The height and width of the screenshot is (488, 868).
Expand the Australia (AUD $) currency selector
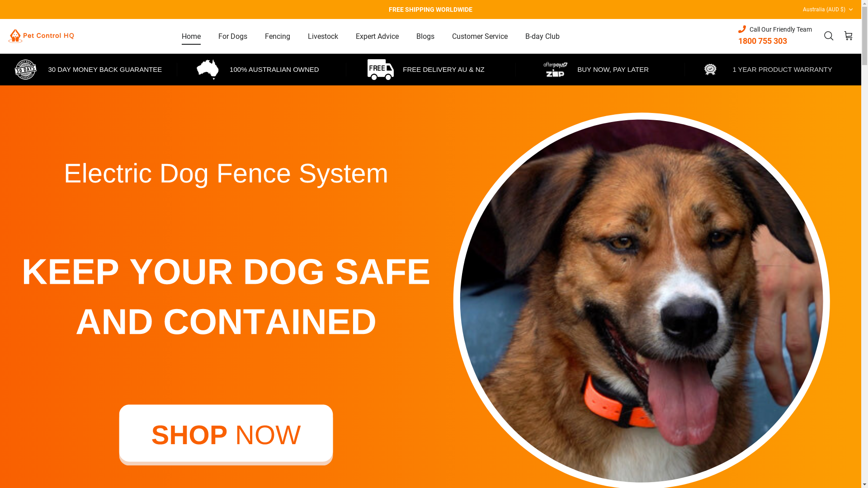click(x=827, y=9)
